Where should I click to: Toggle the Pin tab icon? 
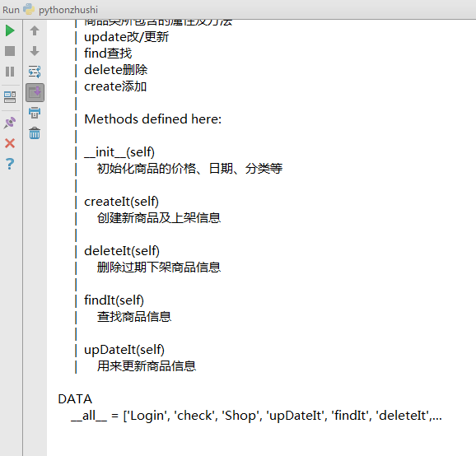pos(10,123)
